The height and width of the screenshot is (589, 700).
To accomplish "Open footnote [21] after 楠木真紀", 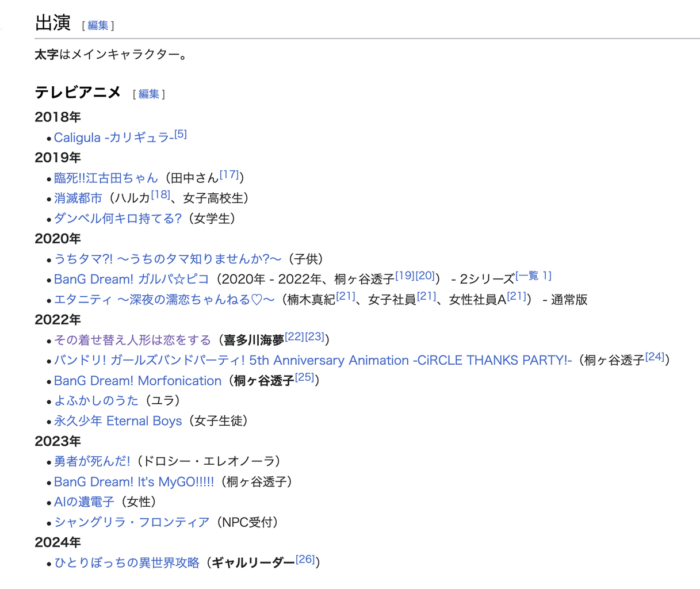I will 346,296.
